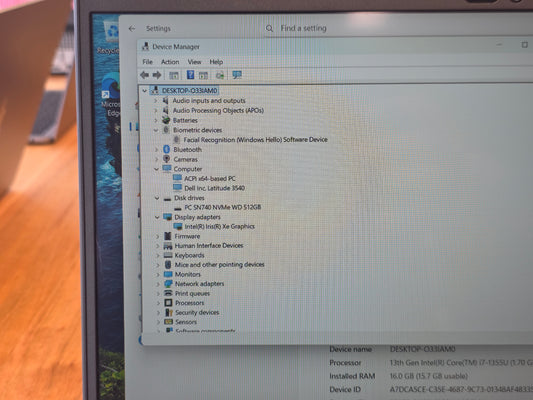
Task: Click the Monitors category icon
Action: click(x=168, y=274)
